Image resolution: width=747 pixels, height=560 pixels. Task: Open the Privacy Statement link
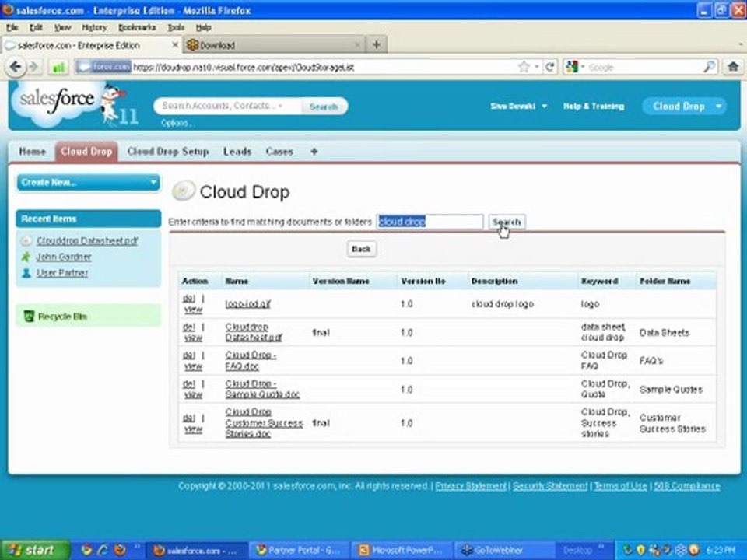click(472, 486)
